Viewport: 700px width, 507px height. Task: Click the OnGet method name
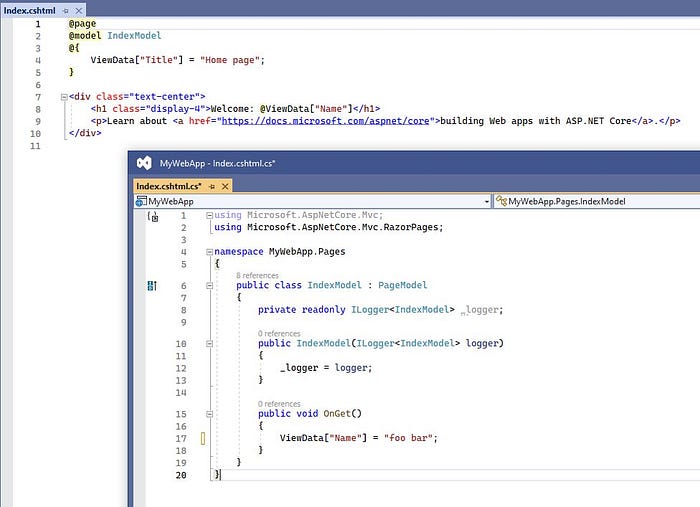point(337,414)
